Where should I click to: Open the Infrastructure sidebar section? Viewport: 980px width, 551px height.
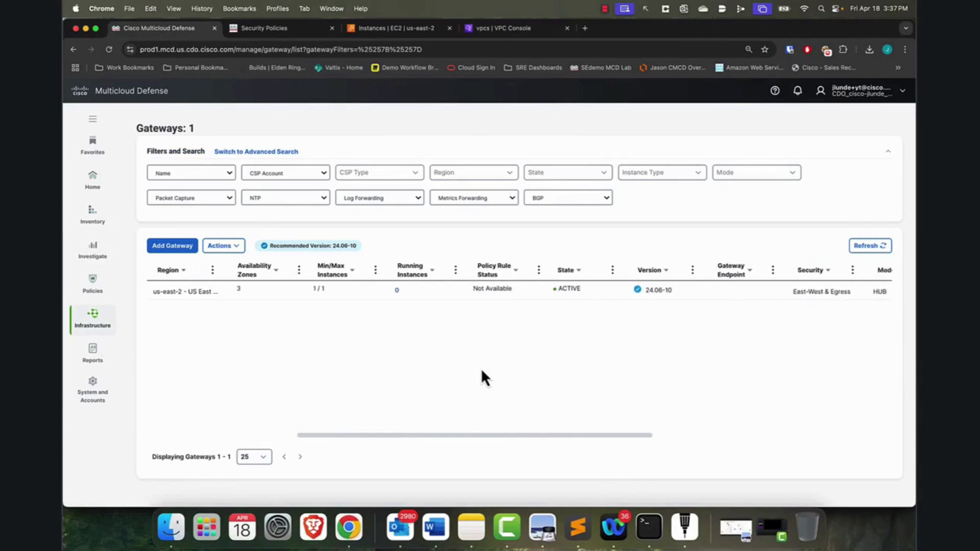(x=92, y=319)
